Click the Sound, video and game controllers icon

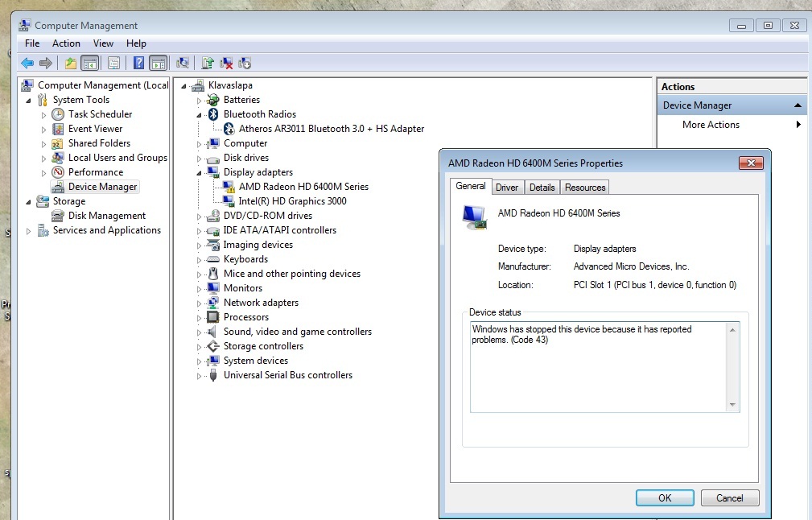(212, 332)
